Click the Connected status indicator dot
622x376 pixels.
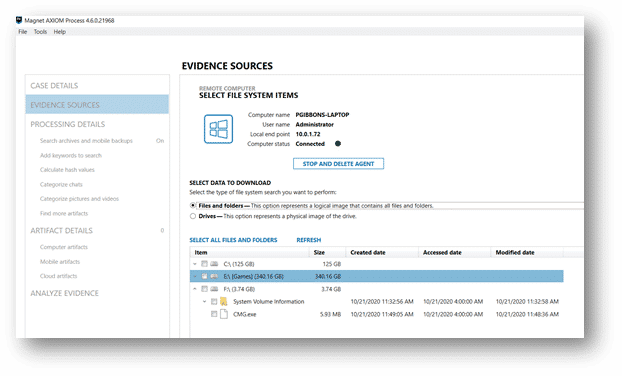coord(338,144)
